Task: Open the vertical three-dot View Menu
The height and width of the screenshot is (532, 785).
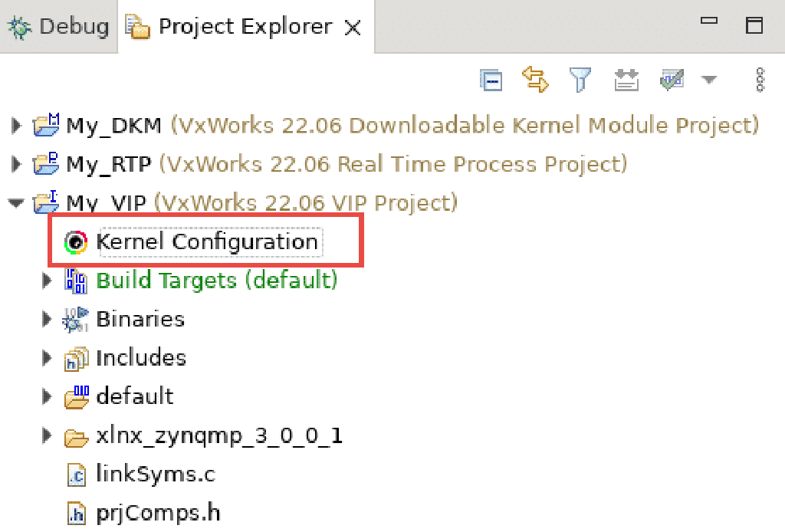Action: tap(760, 79)
